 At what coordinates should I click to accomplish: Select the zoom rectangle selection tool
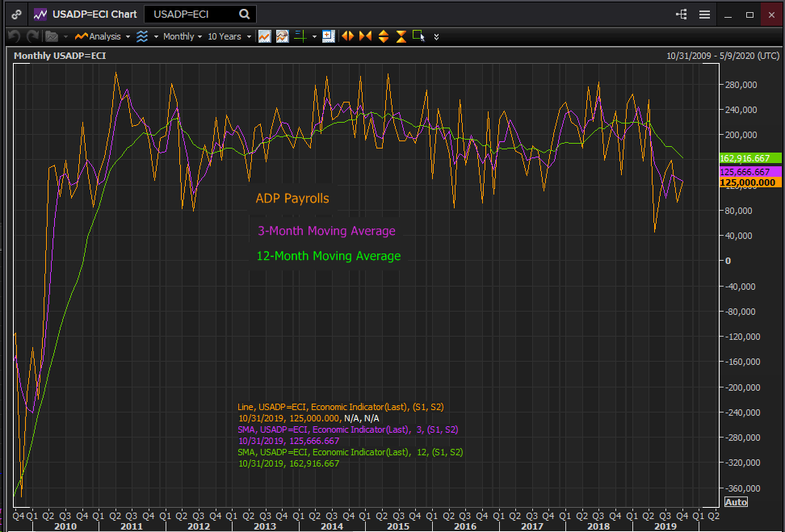click(x=418, y=36)
